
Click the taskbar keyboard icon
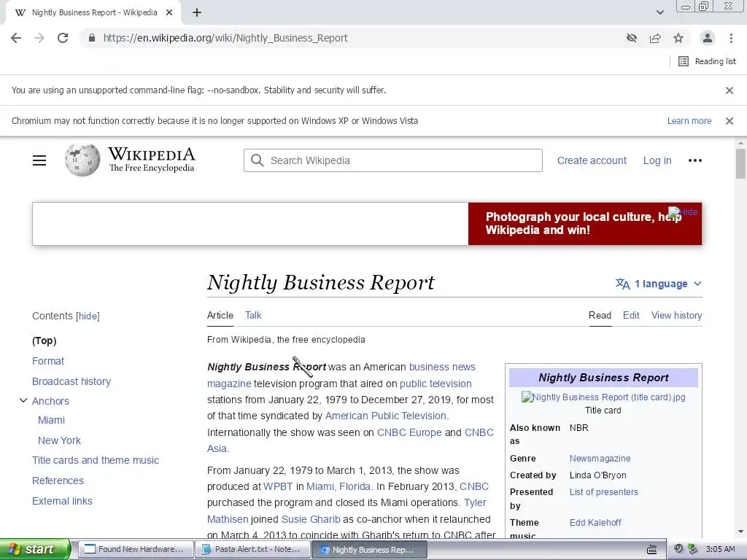coord(651,550)
